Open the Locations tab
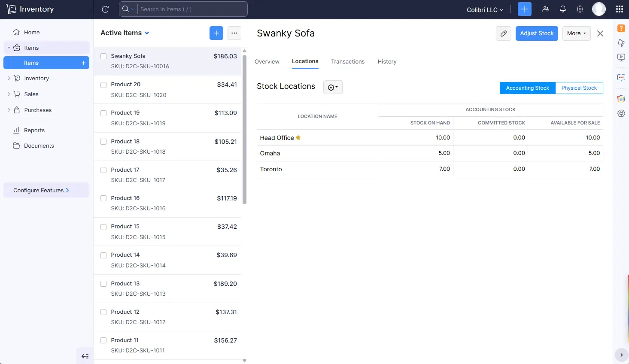 point(305,61)
